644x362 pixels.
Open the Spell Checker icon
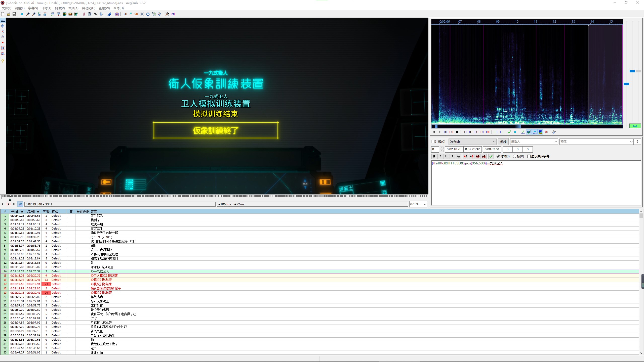(159, 14)
